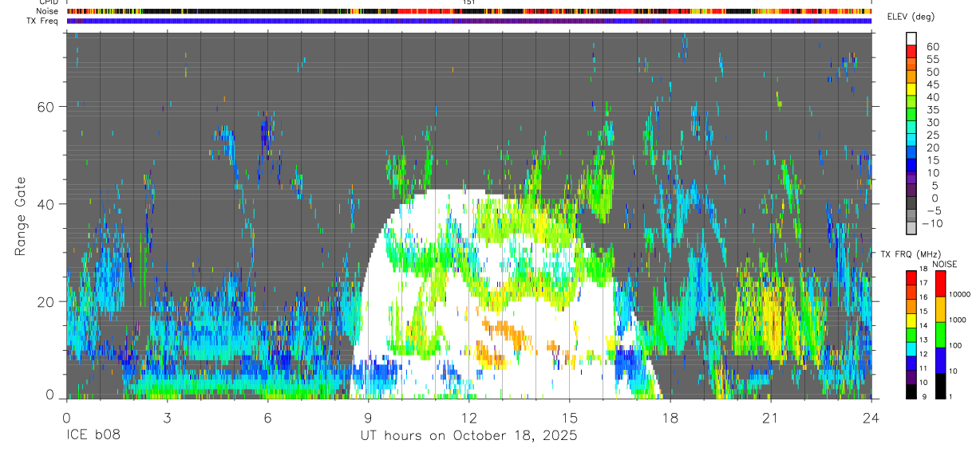Click the x-axis hour tick label '9'
Screen dimensions: 980x452
click(368, 418)
